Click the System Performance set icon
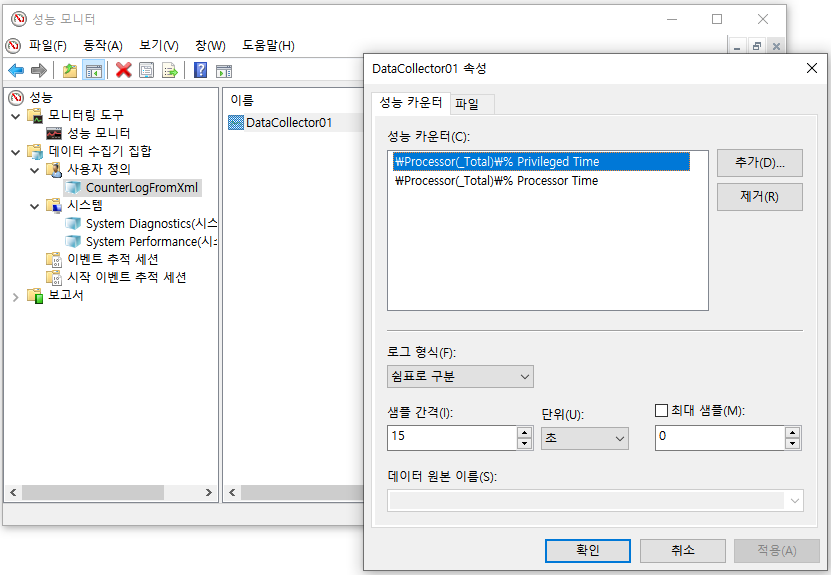Screen dimensions: 831x575 click(x=73, y=241)
